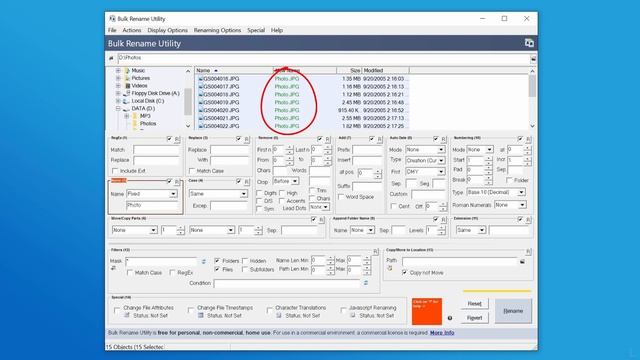Viewport: 640px width, 360px height.
Task: Enable the Word Space checkbox in Add panel
Action: [x=341, y=197]
